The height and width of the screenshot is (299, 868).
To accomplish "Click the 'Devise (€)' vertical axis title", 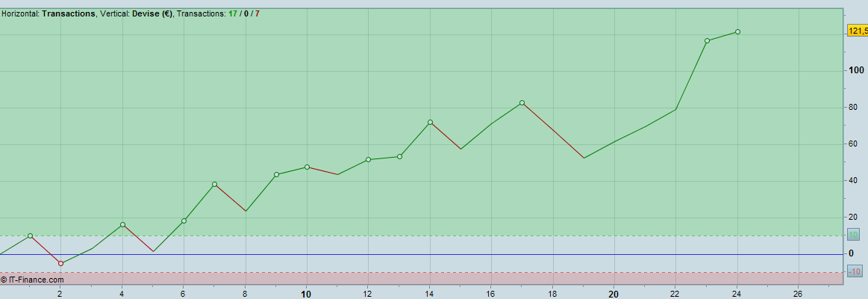I will (x=152, y=13).
